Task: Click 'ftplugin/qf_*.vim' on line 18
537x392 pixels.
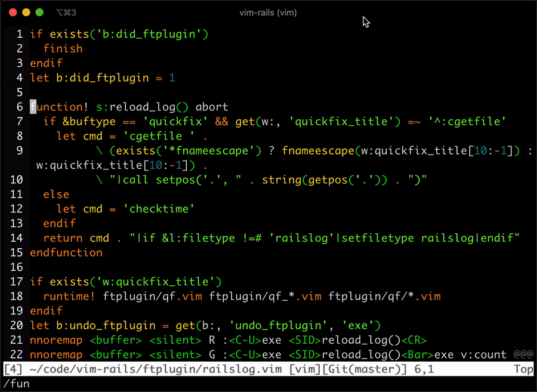Action: point(265,296)
